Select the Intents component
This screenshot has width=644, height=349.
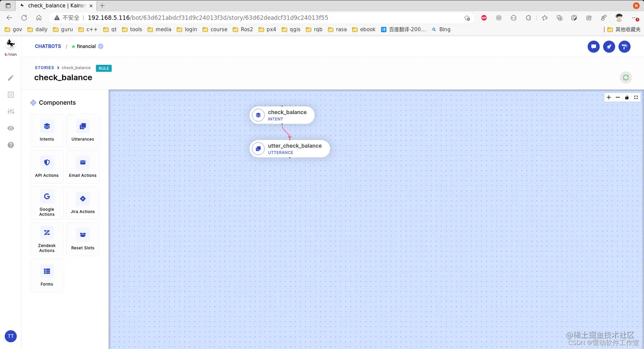[47, 130]
